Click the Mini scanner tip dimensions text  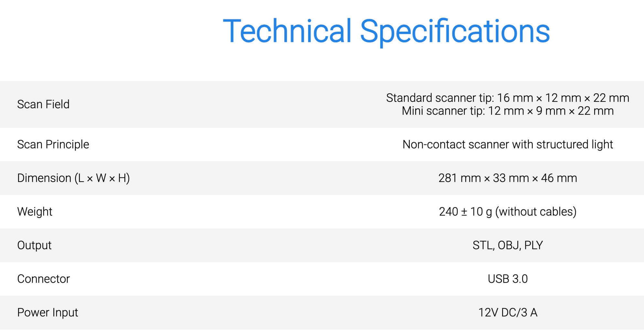(508, 111)
